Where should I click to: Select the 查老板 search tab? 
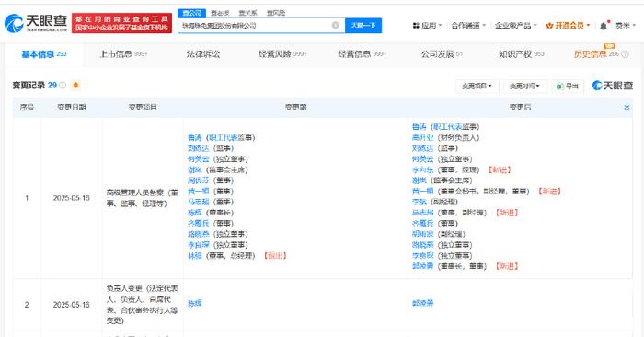[220, 13]
